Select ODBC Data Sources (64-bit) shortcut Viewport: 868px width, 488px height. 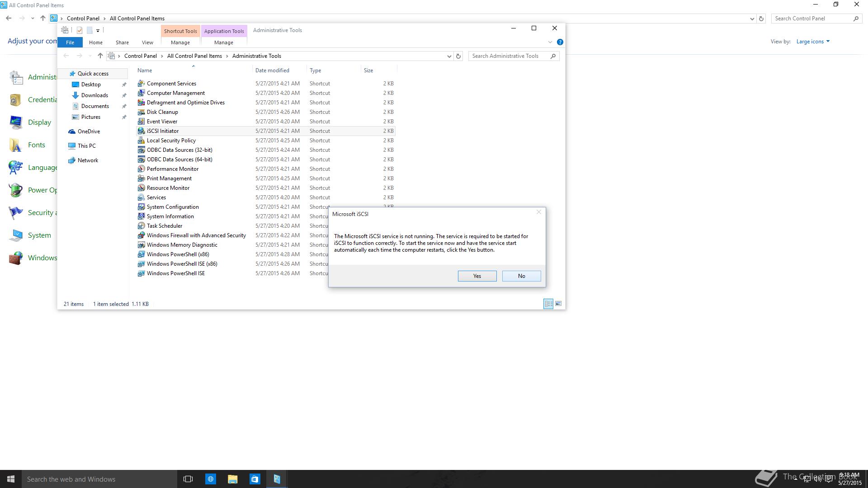pyautogui.click(x=179, y=160)
